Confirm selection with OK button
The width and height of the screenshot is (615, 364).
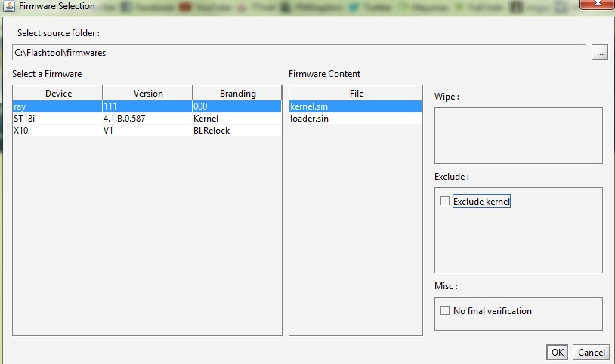click(x=557, y=352)
